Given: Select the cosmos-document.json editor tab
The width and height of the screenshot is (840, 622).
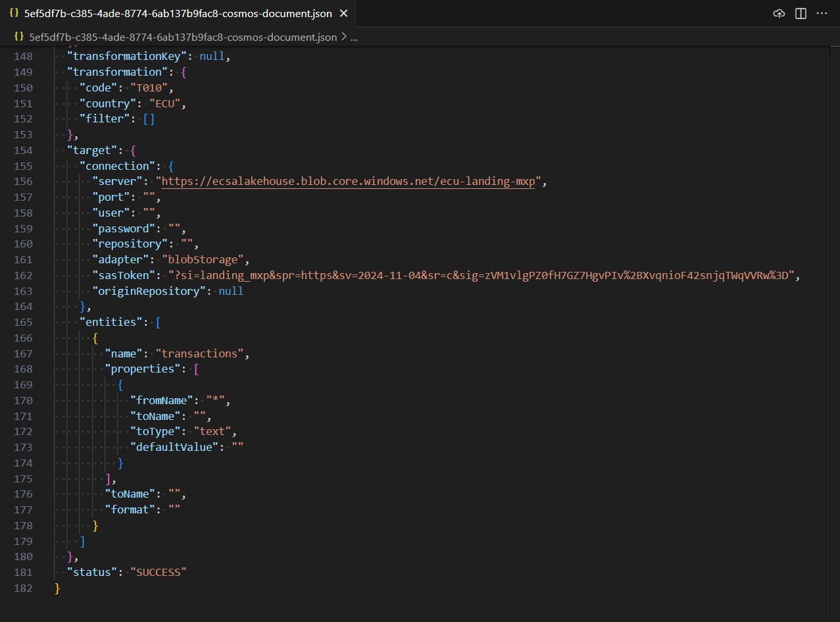Looking at the screenshot, I should click(178, 13).
